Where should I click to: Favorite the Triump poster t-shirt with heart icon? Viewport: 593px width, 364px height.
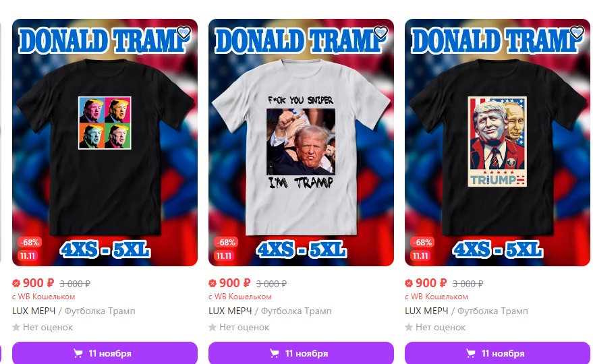pyautogui.click(x=577, y=33)
